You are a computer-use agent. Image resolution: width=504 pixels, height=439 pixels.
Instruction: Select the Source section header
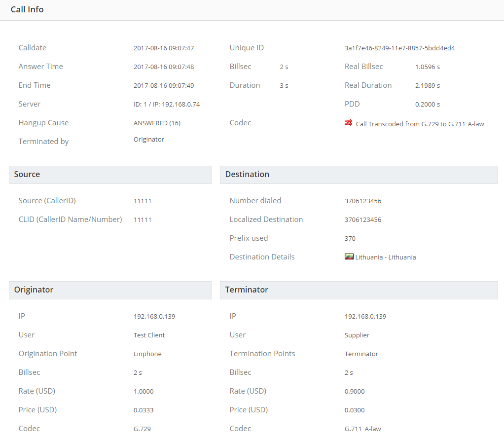pyautogui.click(x=110, y=175)
